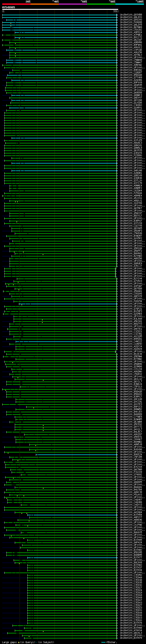This screenshot has height=644, width=146.
Task: Select the UniRef100_Q8NI61 label
Action: click(131, 145)
